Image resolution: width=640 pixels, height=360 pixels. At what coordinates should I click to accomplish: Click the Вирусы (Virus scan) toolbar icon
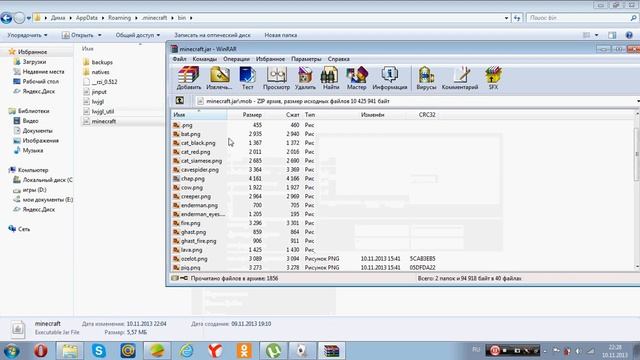pos(426,78)
